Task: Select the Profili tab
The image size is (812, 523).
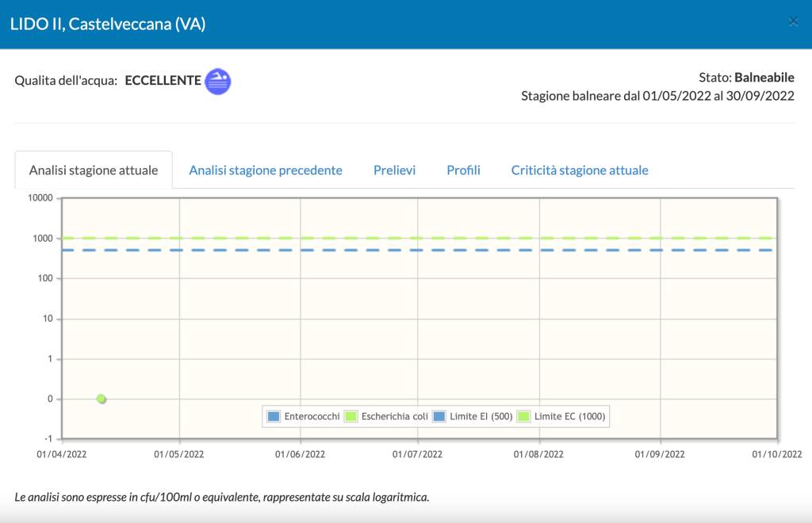Action: (463, 170)
